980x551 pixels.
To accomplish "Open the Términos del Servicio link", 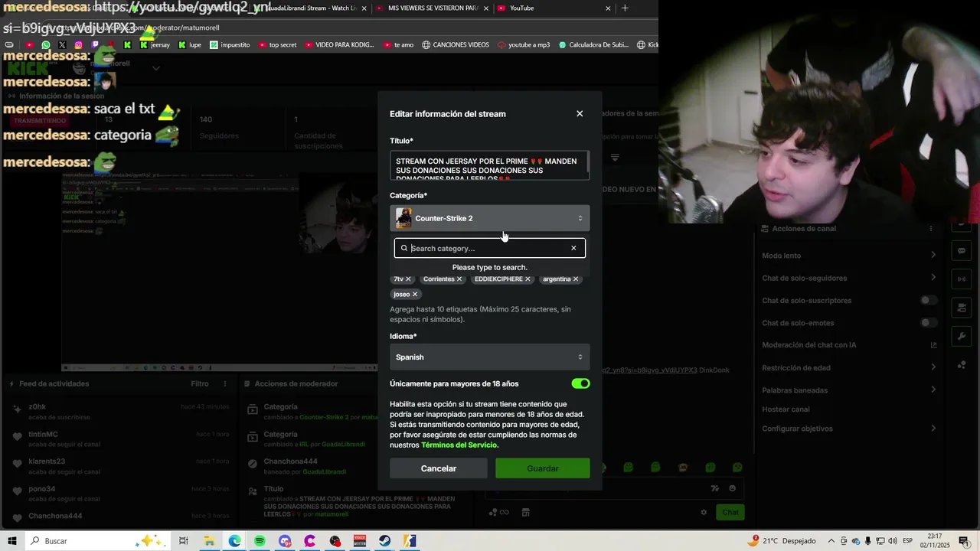I will point(459,445).
